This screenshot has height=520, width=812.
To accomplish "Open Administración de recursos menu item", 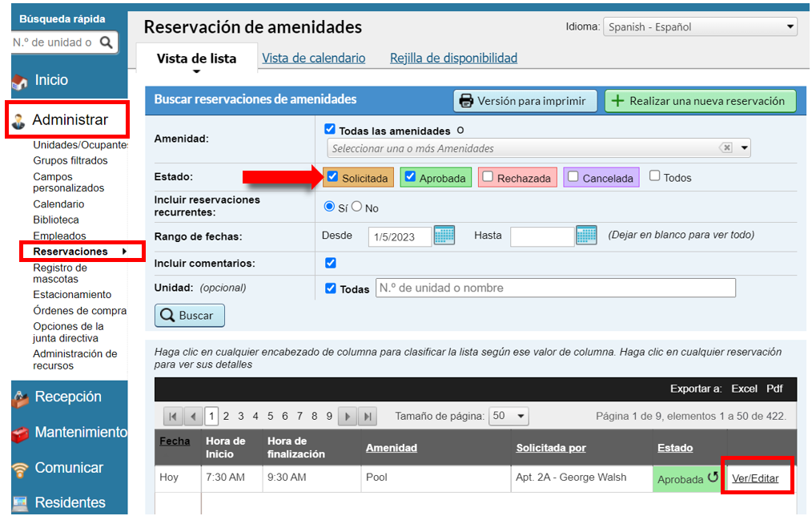I will 75,360.
